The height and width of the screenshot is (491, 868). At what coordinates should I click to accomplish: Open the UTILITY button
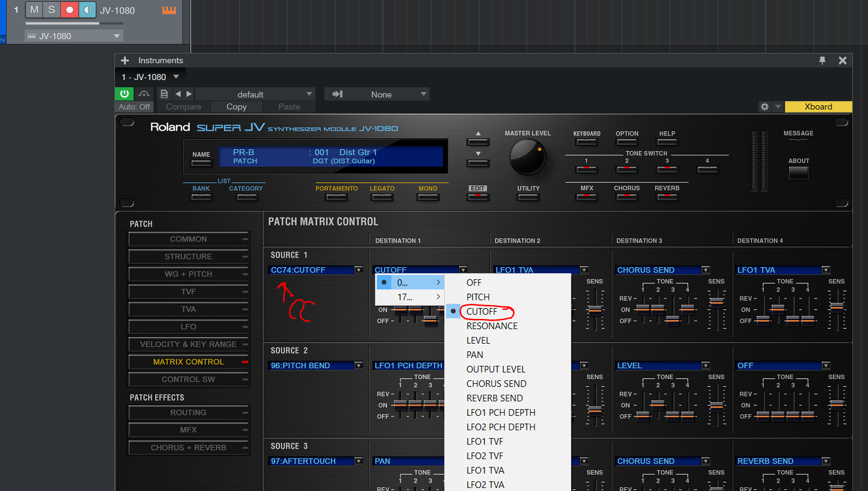pyautogui.click(x=528, y=197)
